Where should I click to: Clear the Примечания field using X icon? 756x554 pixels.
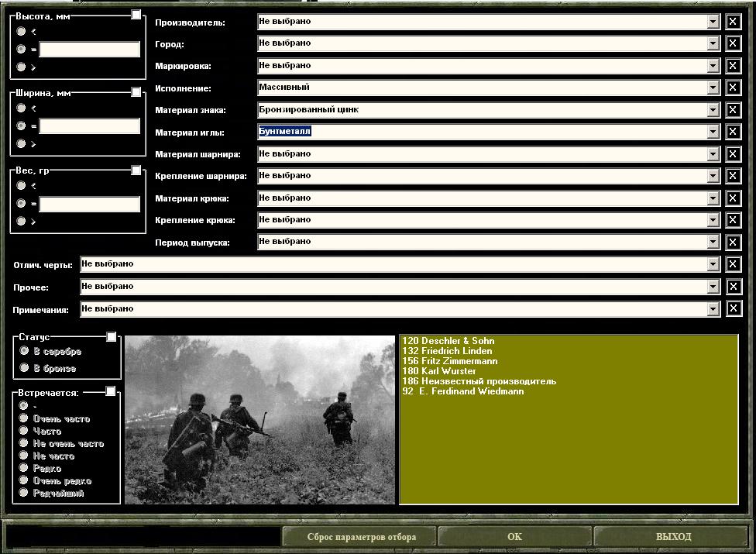[734, 309]
